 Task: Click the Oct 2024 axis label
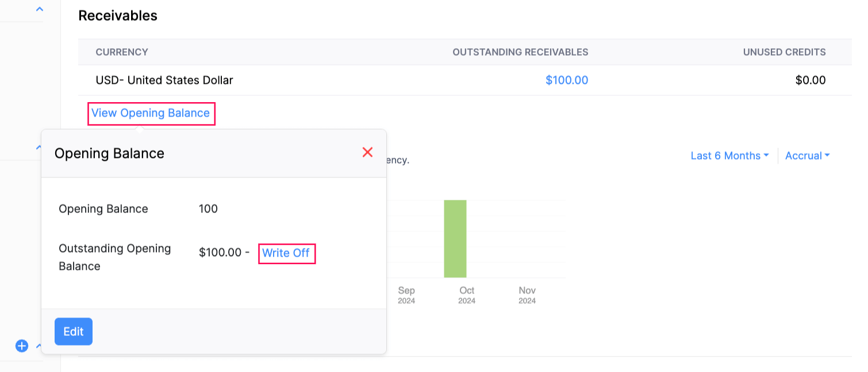tap(467, 294)
